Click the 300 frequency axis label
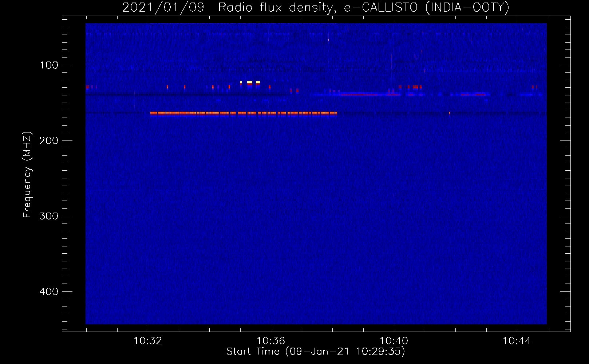The width and height of the screenshot is (589, 364). pos(49,216)
